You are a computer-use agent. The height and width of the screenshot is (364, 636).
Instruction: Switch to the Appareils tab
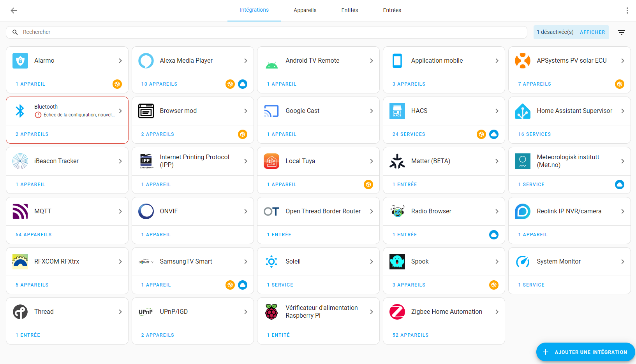pyautogui.click(x=305, y=11)
